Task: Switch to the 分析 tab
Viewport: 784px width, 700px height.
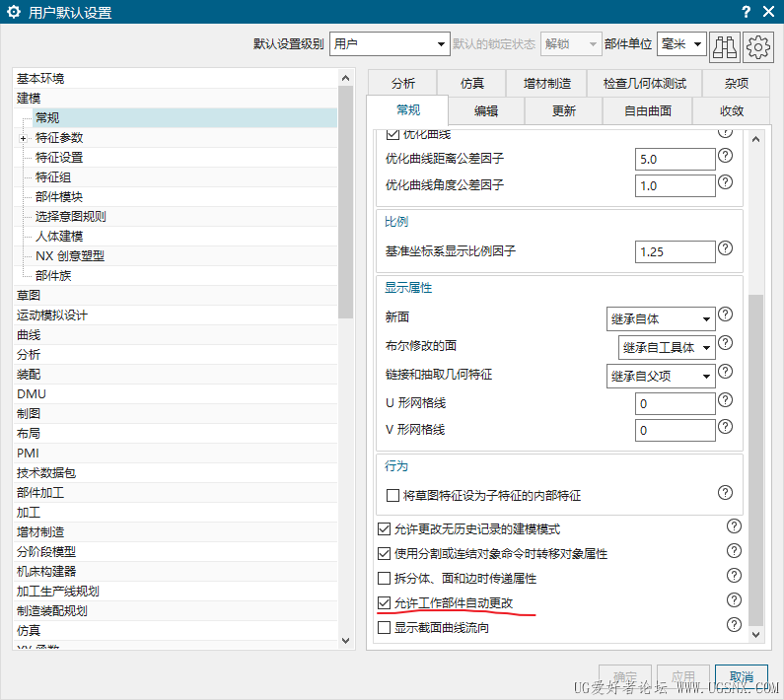Action: [x=402, y=84]
